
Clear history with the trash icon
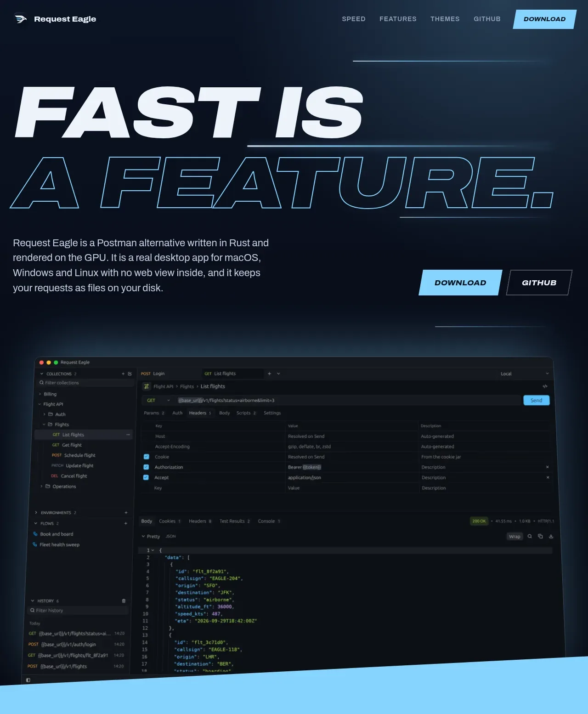pyautogui.click(x=124, y=601)
